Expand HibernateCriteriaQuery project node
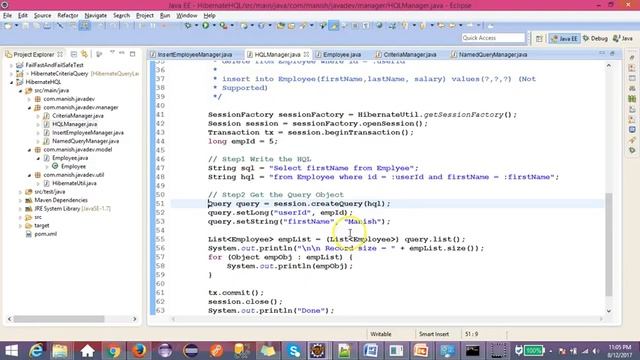The height and width of the screenshot is (360, 640). [x=11, y=73]
